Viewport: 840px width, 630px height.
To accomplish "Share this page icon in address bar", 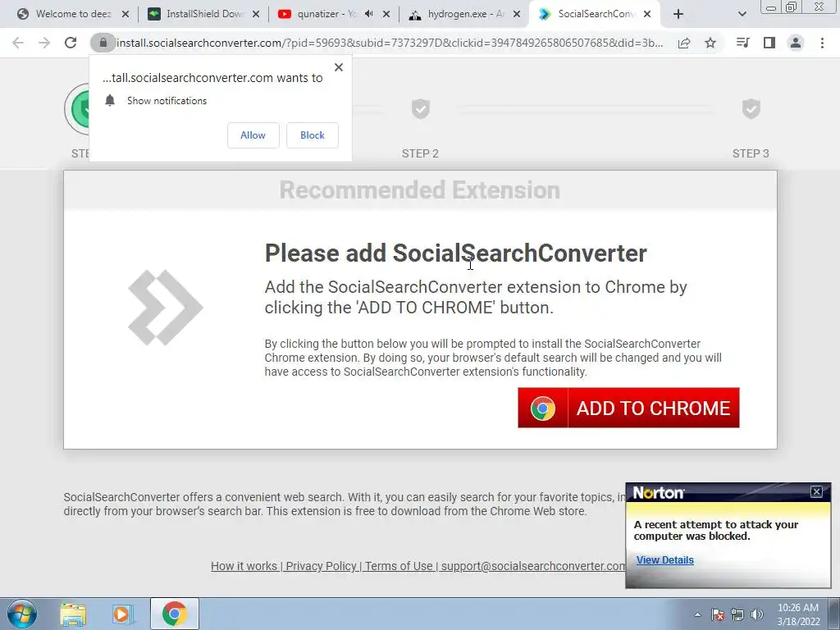I will click(684, 43).
